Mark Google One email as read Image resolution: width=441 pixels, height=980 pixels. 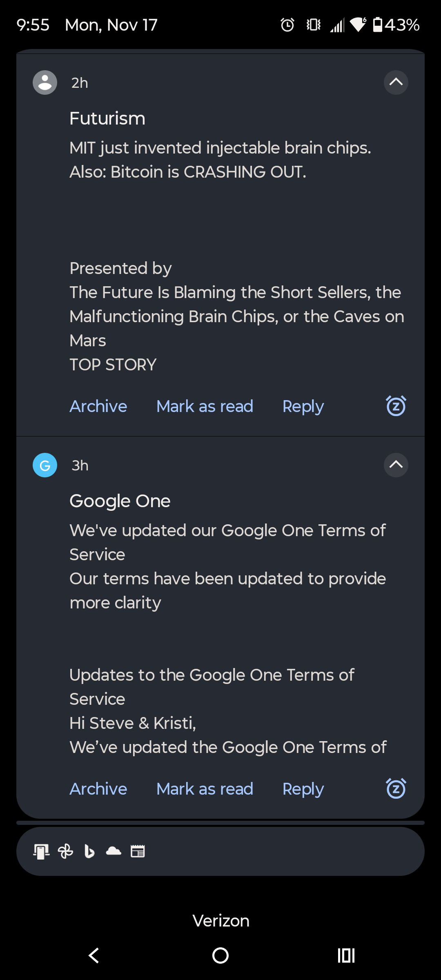tap(205, 789)
